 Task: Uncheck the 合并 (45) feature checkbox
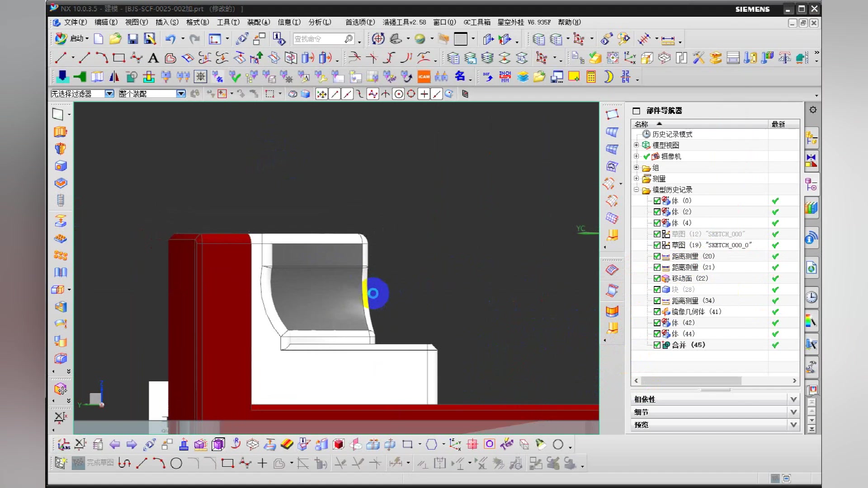click(x=657, y=345)
